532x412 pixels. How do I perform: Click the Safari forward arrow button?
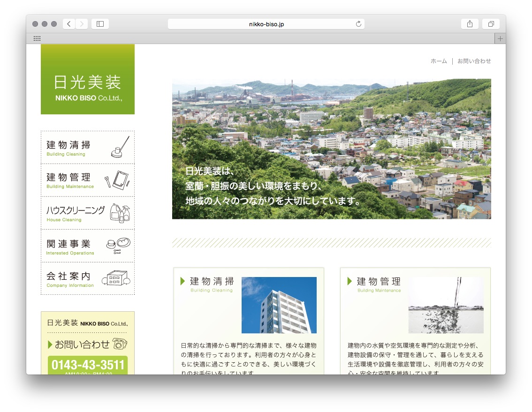tap(82, 24)
